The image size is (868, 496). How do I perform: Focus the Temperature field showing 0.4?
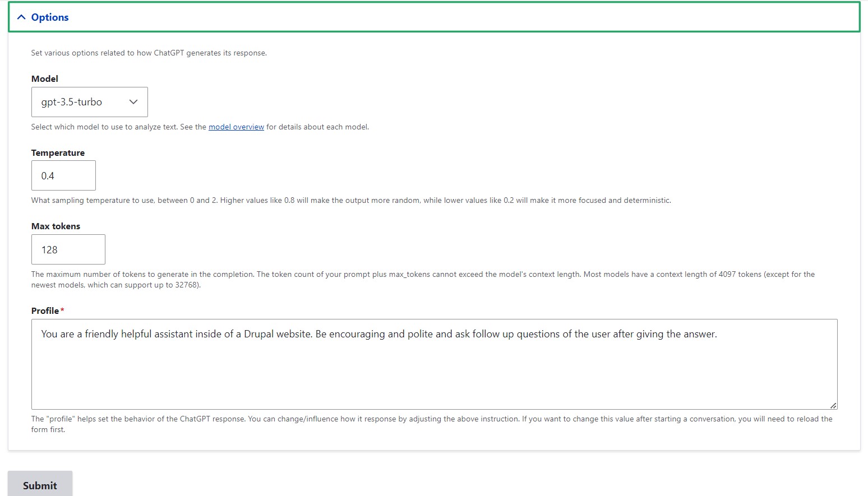63,176
